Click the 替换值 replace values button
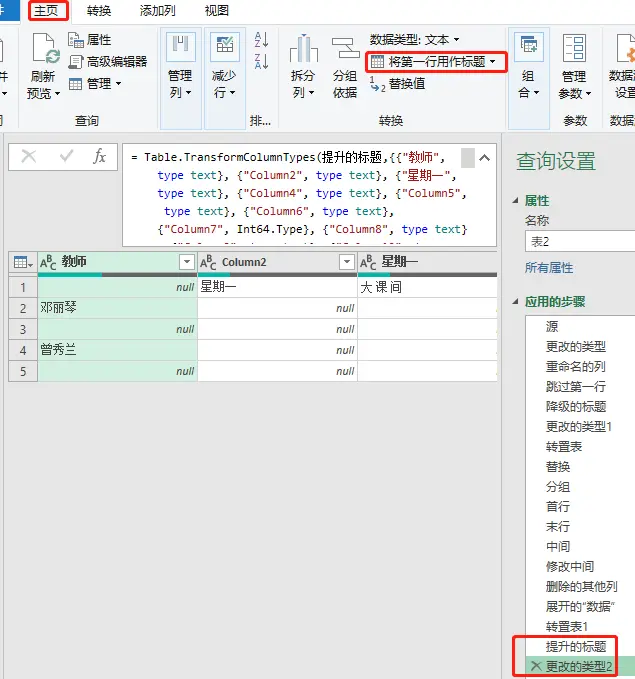This screenshot has height=679, width=635. pyautogui.click(x=398, y=84)
